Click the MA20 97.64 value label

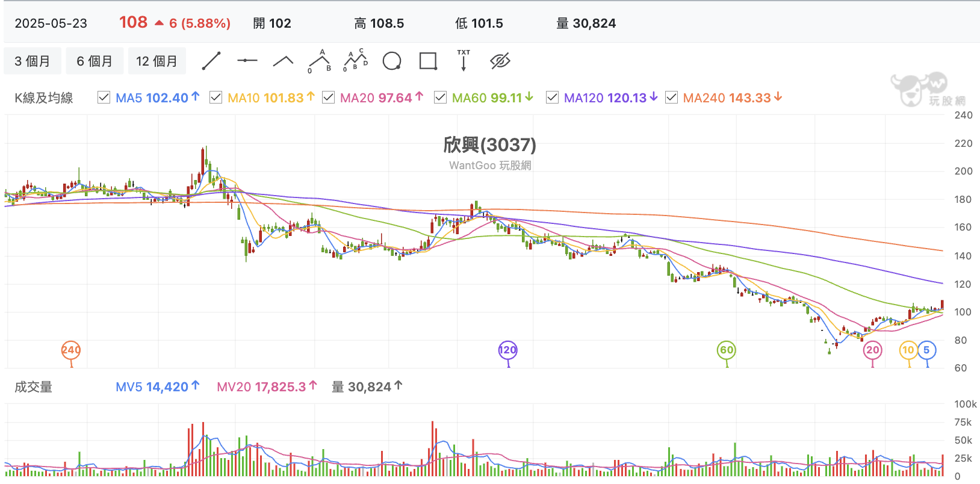pyautogui.click(x=382, y=98)
